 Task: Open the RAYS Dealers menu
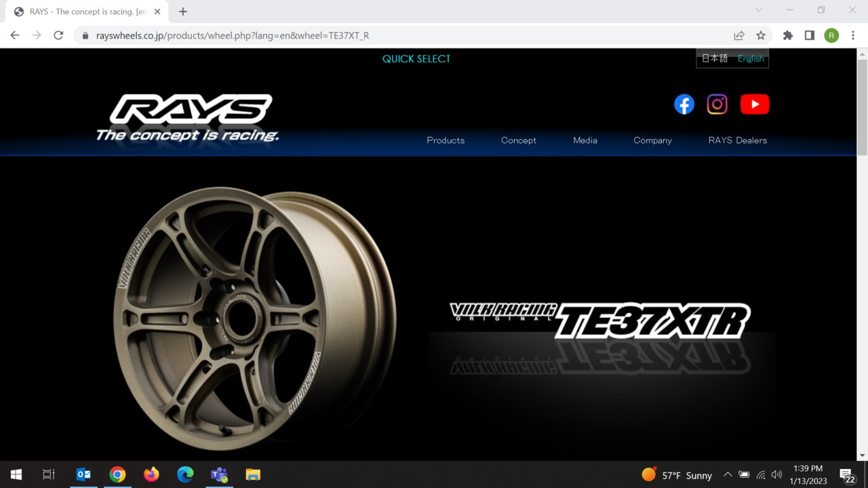[738, 140]
